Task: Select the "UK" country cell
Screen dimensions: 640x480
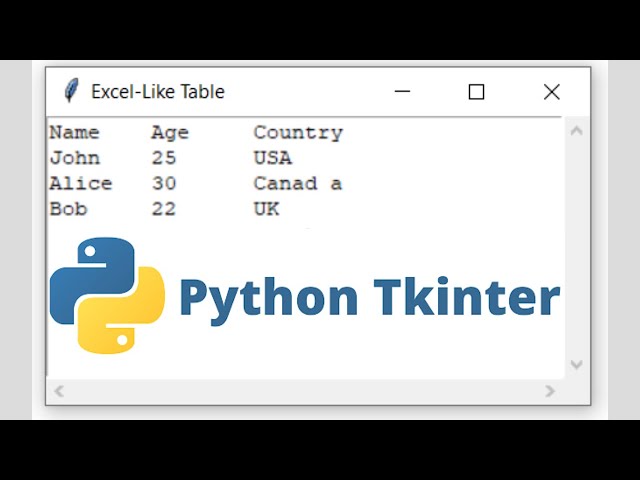Action: pyautogui.click(x=266, y=209)
